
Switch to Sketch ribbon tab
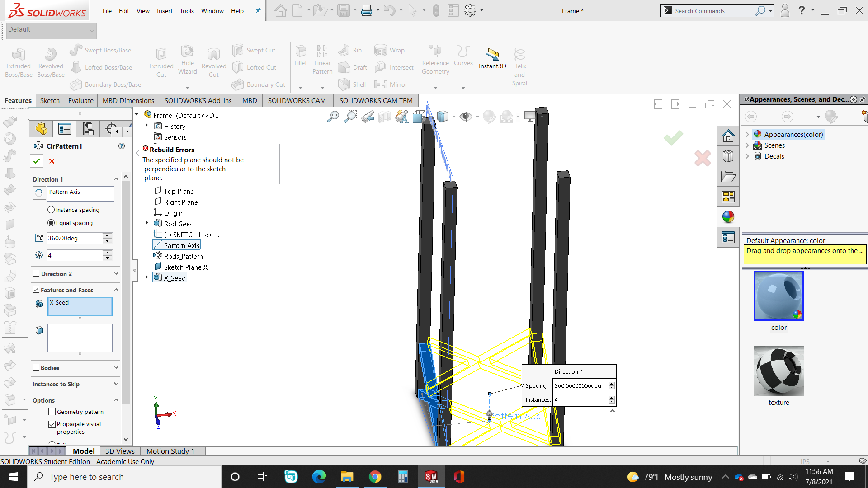(50, 100)
